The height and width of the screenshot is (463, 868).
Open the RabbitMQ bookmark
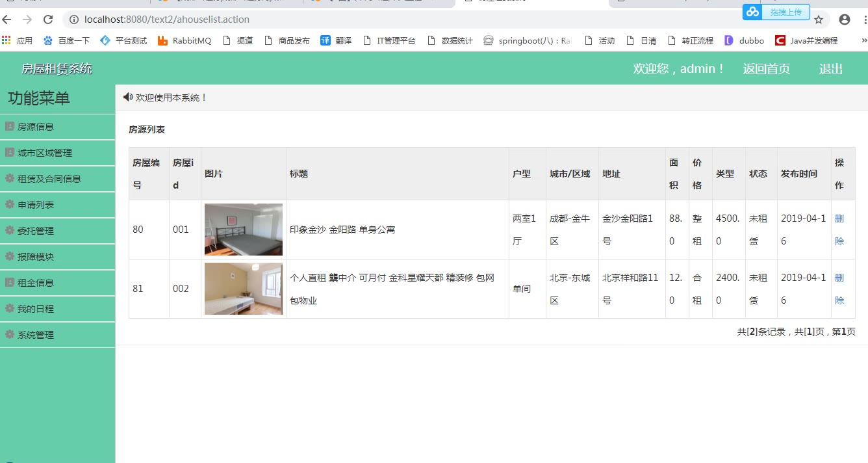click(x=185, y=40)
